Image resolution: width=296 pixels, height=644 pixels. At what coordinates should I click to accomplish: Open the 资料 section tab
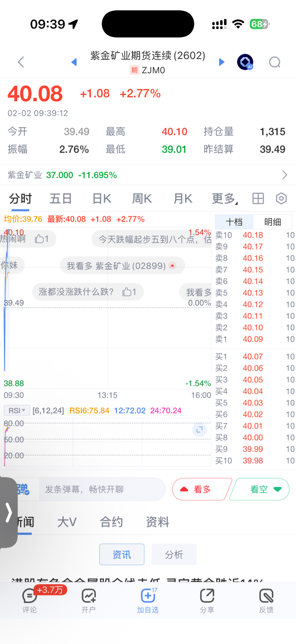158,522
